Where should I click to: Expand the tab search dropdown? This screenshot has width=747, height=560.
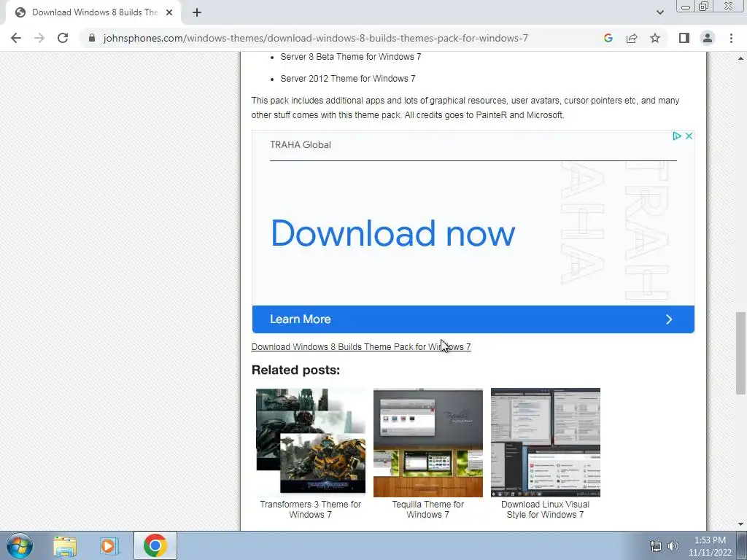pos(659,12)
